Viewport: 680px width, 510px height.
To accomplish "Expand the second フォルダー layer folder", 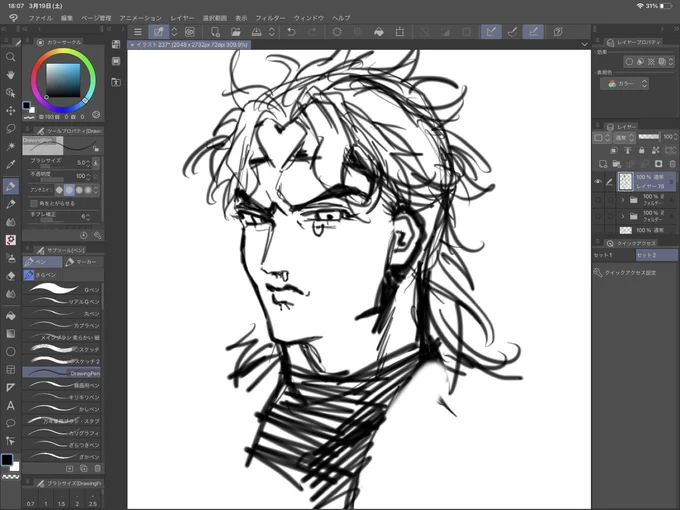I will (x=623, y=216).
